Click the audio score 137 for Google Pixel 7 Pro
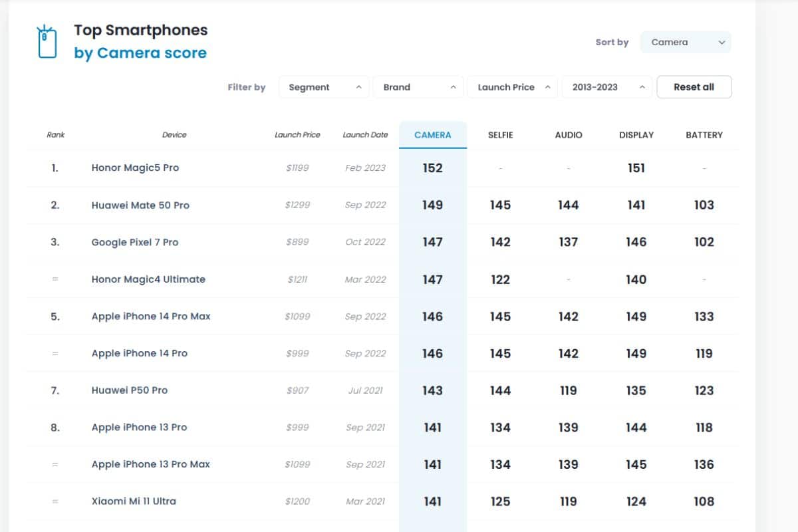This screenshot has height=532, width=798. tap(569, 243)
